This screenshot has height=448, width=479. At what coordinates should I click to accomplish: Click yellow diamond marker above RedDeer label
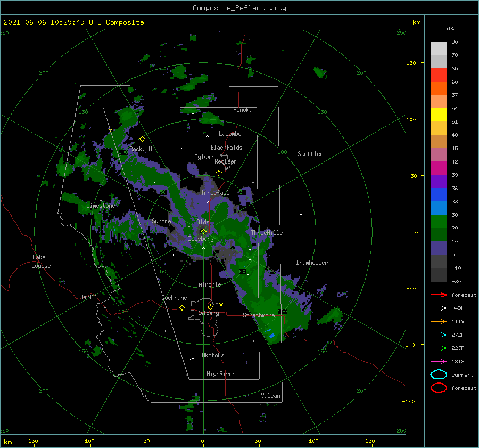219,173
